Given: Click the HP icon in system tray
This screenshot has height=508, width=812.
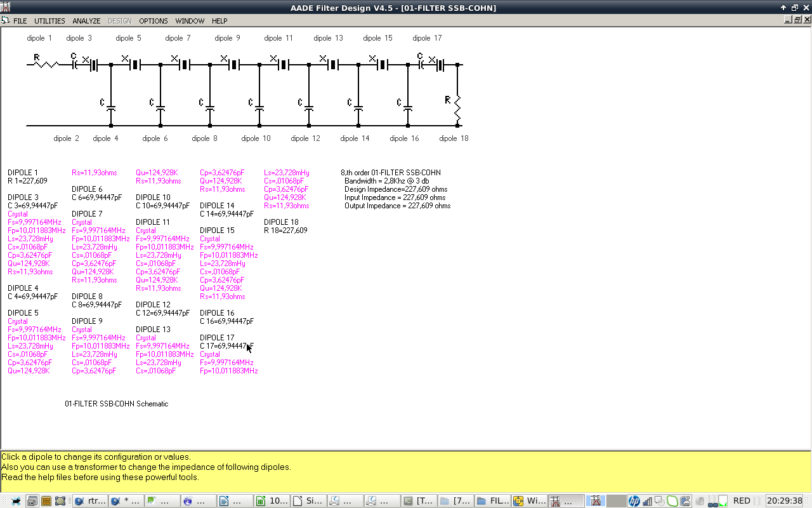Looking at the screenshot, I should pyautogui.click(x=634, y=500).
